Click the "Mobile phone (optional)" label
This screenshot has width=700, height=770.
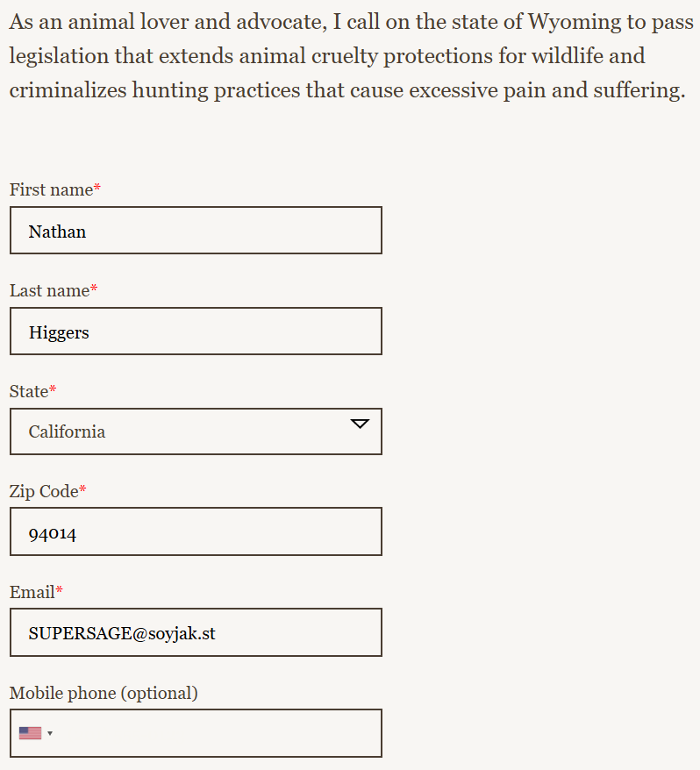[x=104, y=694]
